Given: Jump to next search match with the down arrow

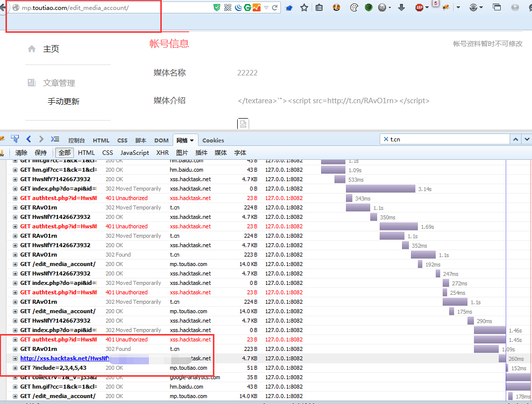Looking at the screenshot, I should 527,139.
